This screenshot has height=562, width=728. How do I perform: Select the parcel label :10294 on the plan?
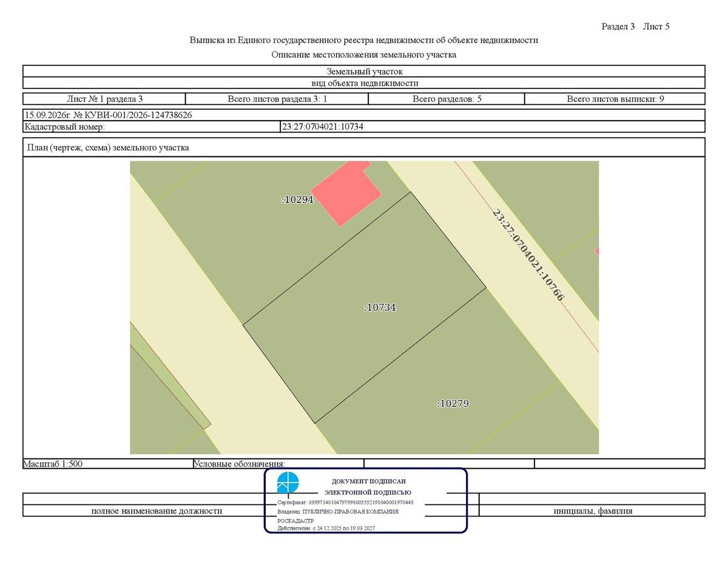(297, 199)
